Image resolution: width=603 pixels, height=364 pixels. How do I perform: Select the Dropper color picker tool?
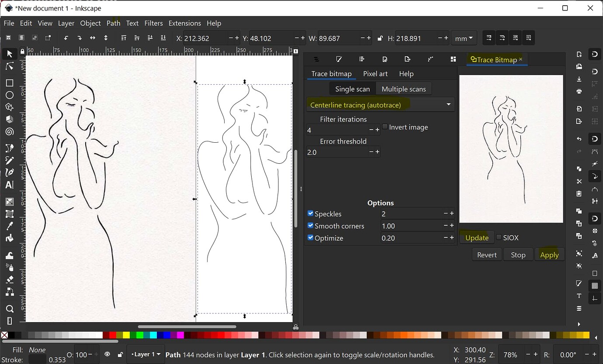[x=10, y=226]
